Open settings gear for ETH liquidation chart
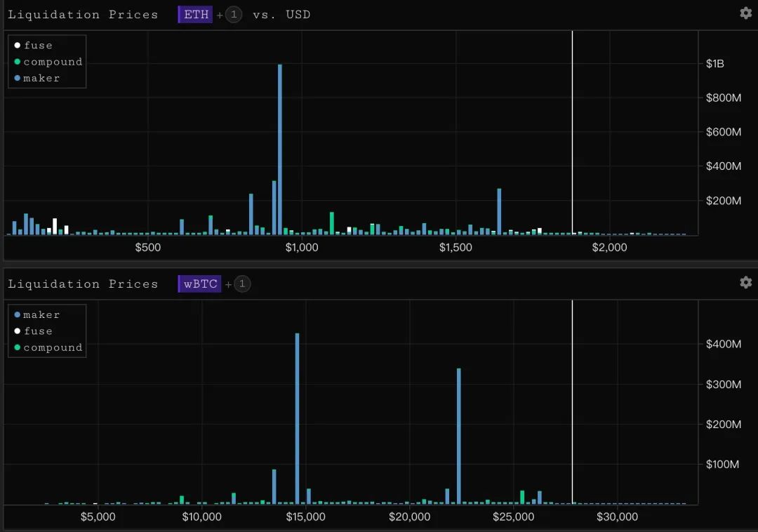This screenshot has width=758, height=532. 745,13
